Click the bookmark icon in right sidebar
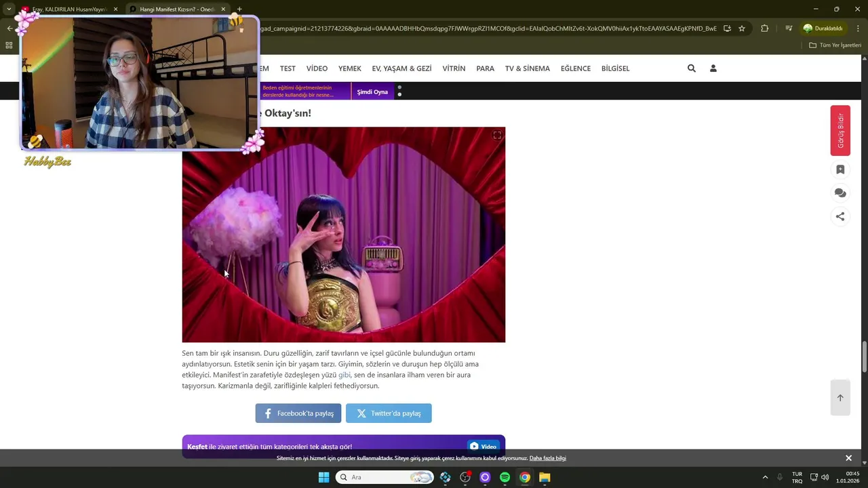 point(840,169)
